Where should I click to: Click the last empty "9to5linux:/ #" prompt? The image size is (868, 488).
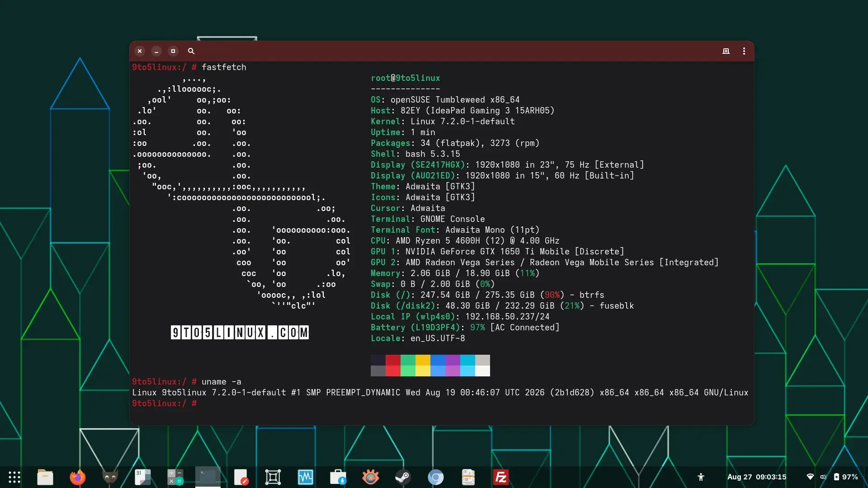point(165,404)
